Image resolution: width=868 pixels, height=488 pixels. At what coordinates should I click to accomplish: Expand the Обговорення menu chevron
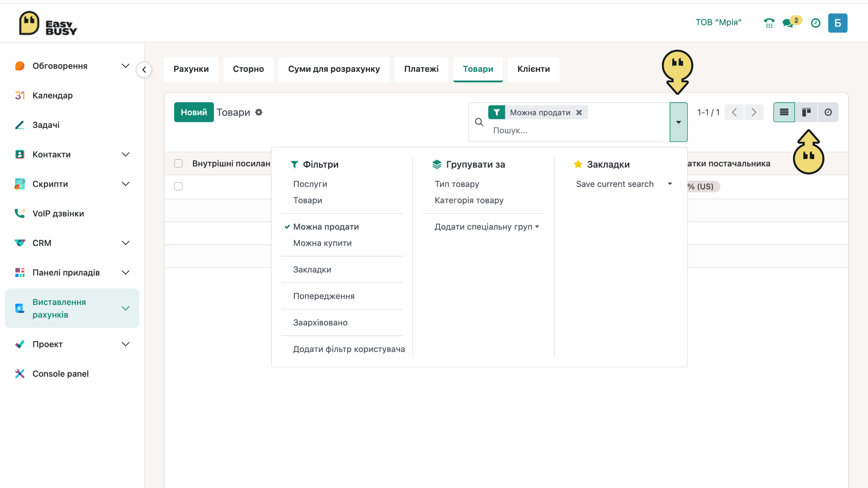(x=126, y=66)
